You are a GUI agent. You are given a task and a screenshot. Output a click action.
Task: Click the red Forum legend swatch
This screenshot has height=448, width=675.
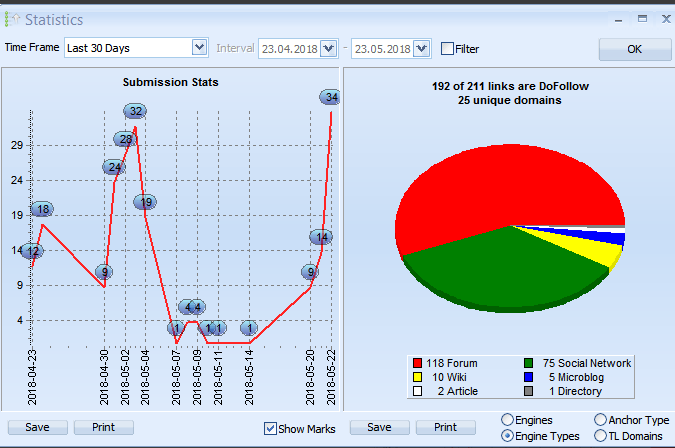418,363
